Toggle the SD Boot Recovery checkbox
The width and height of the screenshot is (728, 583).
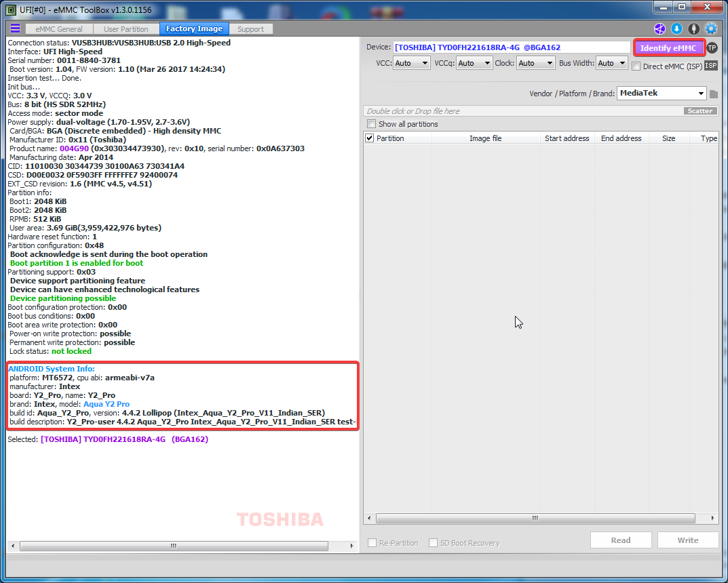(x=433, y=542)
